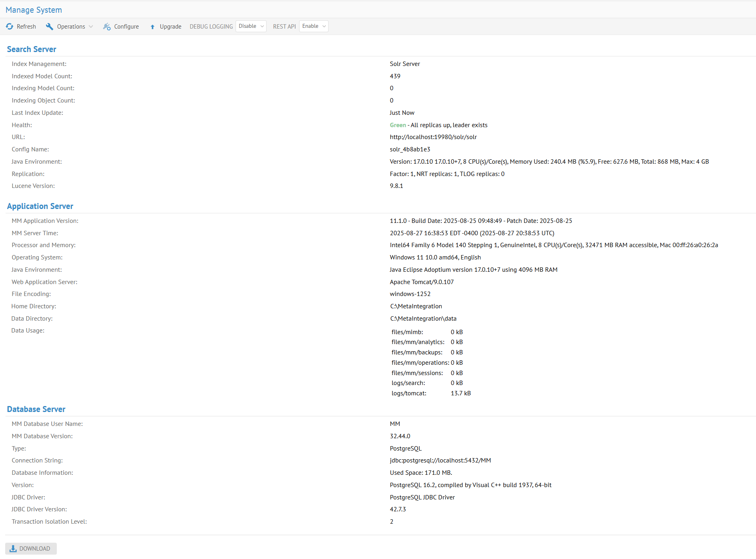Click the Upgrade up-arrow icon
The width and height of the screenshot is (756, 559).
pos(153,27)
